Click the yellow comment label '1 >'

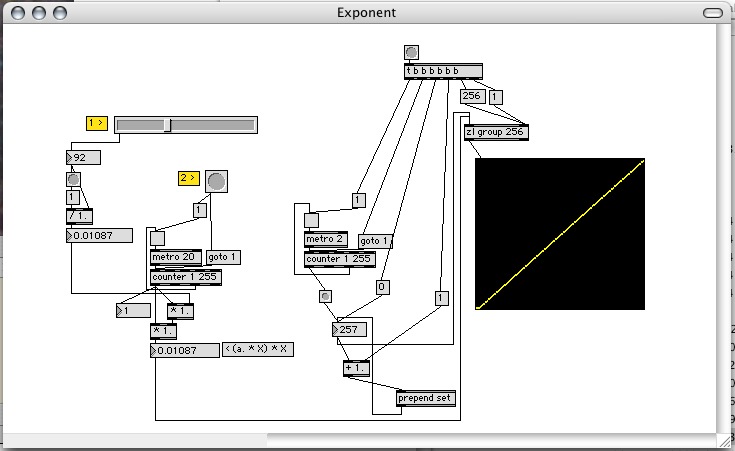pyautogui.click(x=96, y=123)
